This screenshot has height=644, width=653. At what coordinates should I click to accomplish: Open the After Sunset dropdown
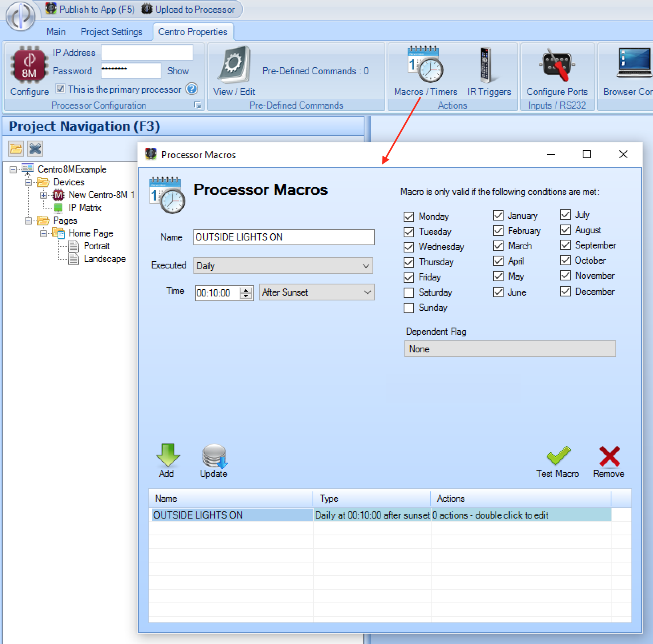click(x=317, y=292)
